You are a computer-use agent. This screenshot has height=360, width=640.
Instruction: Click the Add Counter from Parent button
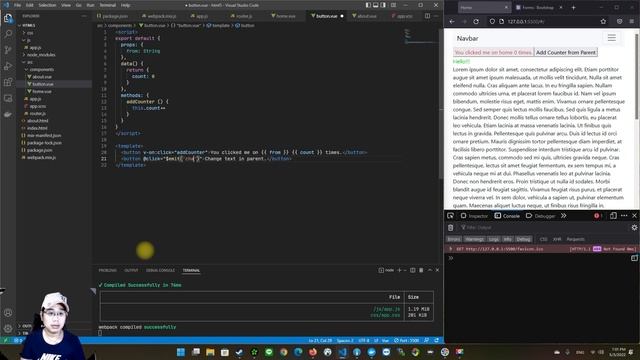point(565,52)
